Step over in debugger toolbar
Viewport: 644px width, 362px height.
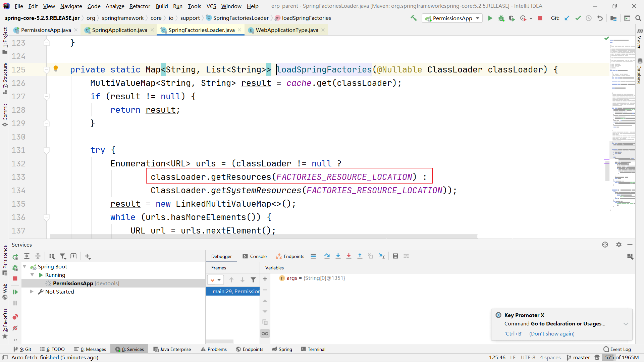pyautogui.click(x=327, y=256)
